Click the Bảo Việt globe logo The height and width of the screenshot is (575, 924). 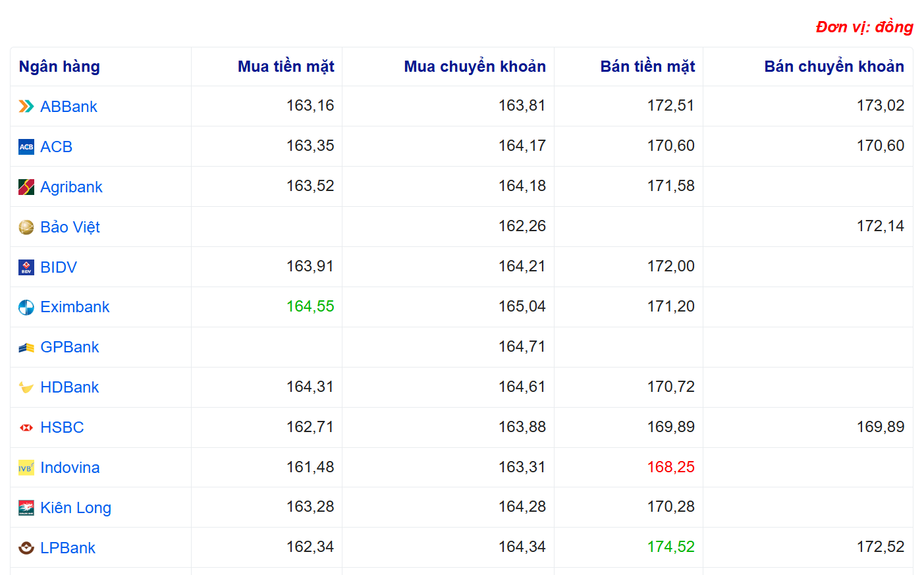[x=26, y=227]
